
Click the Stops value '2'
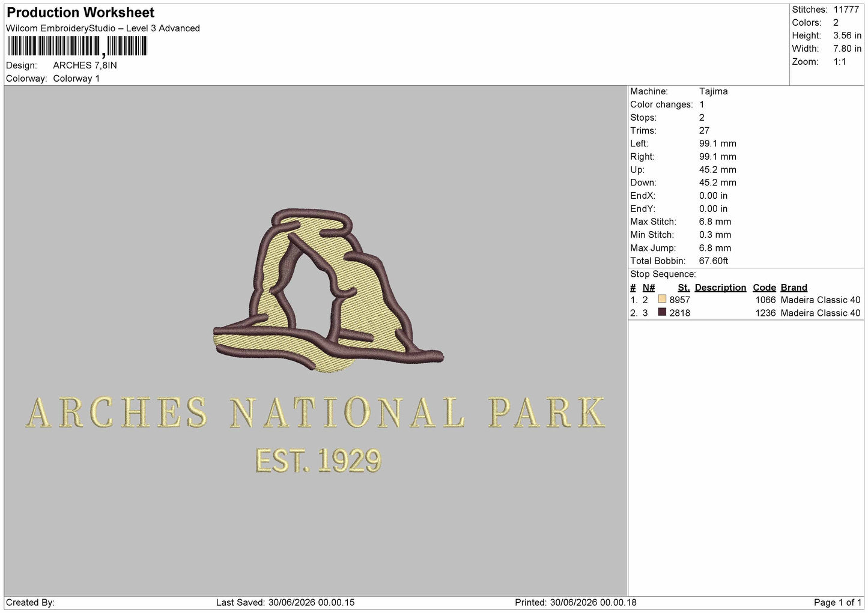(x=702, y=118)
